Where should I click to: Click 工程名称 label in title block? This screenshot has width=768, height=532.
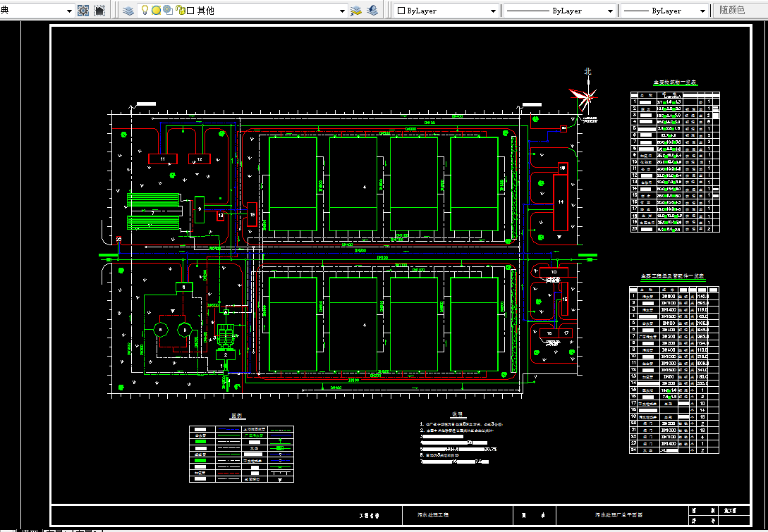369,515
